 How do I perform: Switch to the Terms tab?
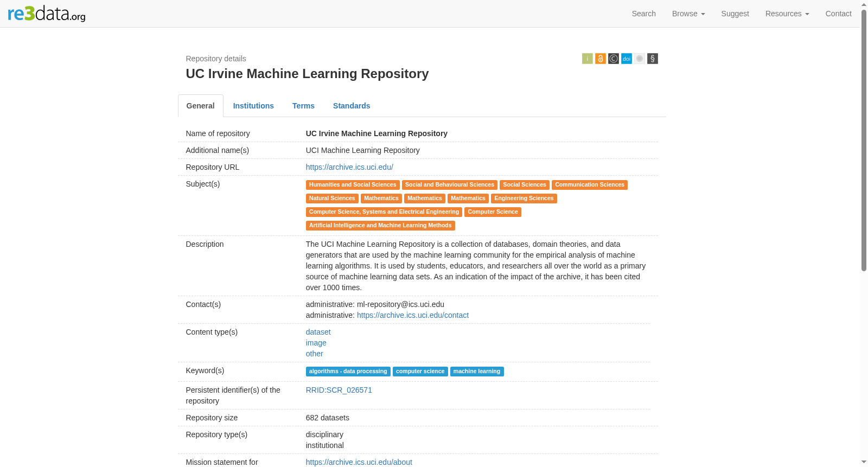click(303, 106)
